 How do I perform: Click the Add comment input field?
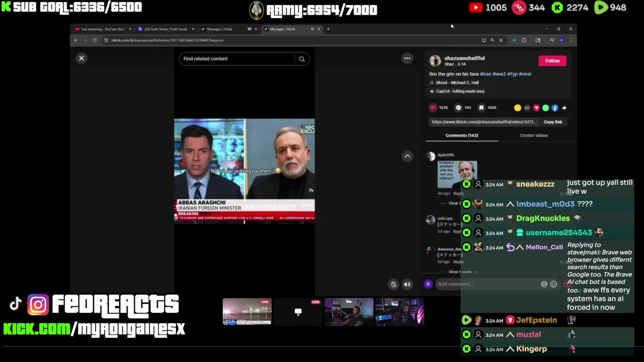[486, 284]
